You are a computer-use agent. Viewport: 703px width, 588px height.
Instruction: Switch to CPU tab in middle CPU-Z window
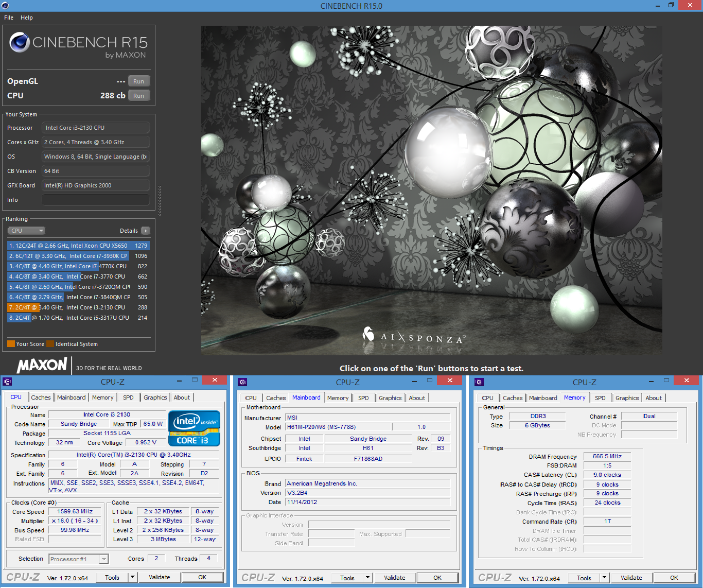[x=251, y=398]
